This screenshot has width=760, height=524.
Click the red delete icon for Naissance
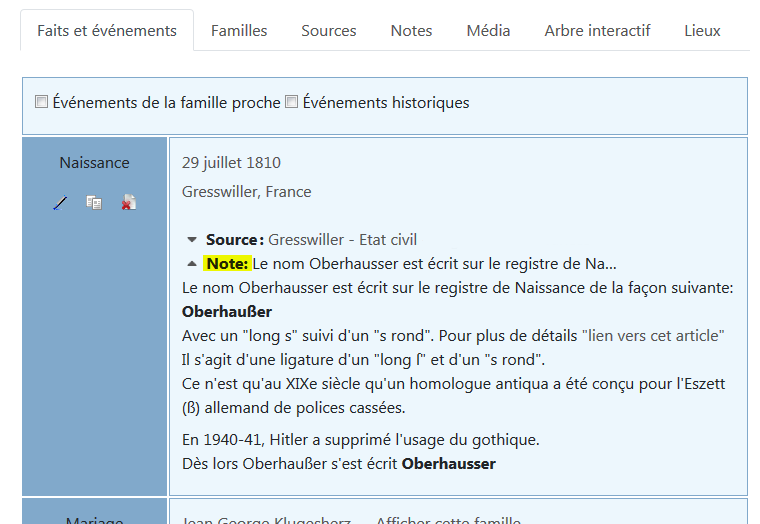[x=128, y=203]
